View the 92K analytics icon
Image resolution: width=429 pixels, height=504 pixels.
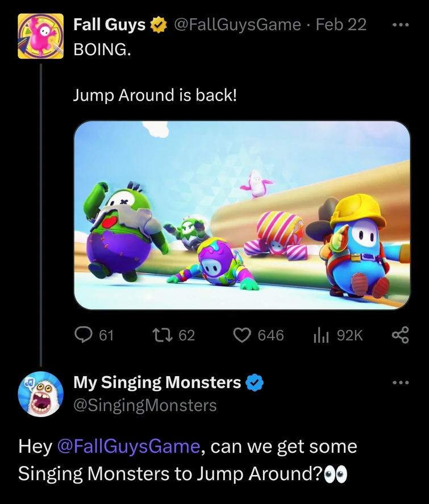coord(321,336)
